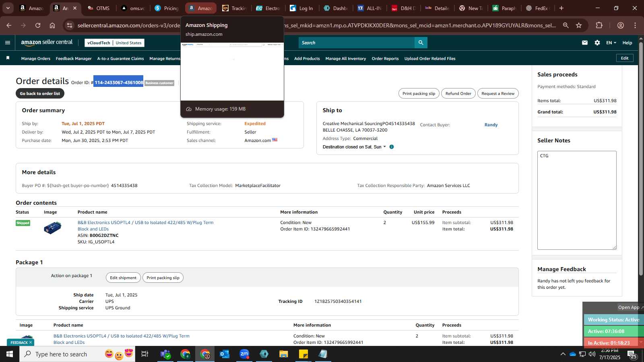The width and height of the screenshot is (644, 362).
Task: Open the B&B Electronics USOPTL4 product link in Order contents
Action: 146,226
